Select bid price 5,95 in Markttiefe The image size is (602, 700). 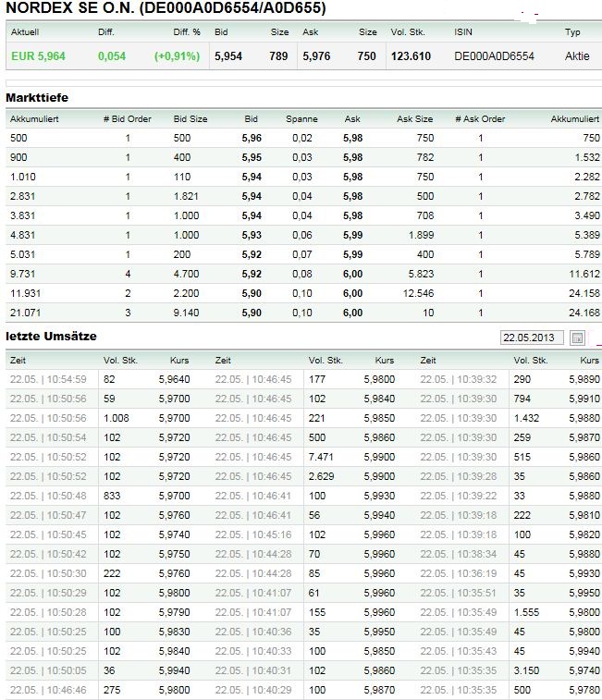[252, 157]
